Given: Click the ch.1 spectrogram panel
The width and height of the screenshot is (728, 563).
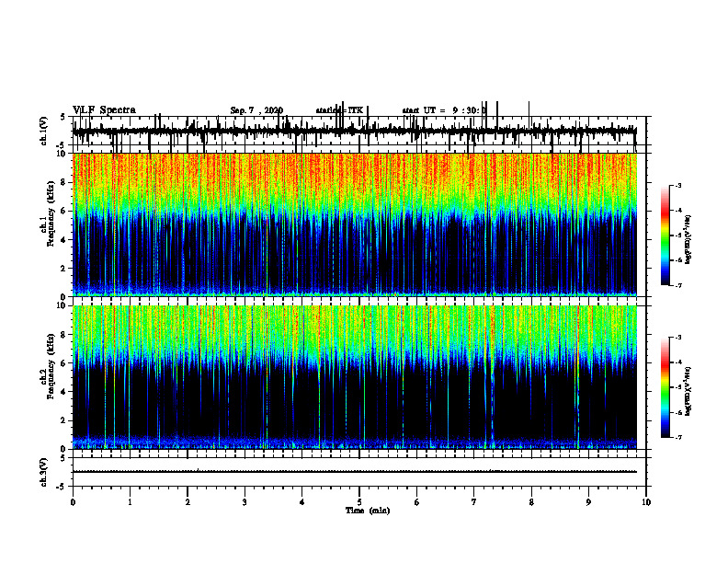Looking at the screenshot, I should (355, 224).
